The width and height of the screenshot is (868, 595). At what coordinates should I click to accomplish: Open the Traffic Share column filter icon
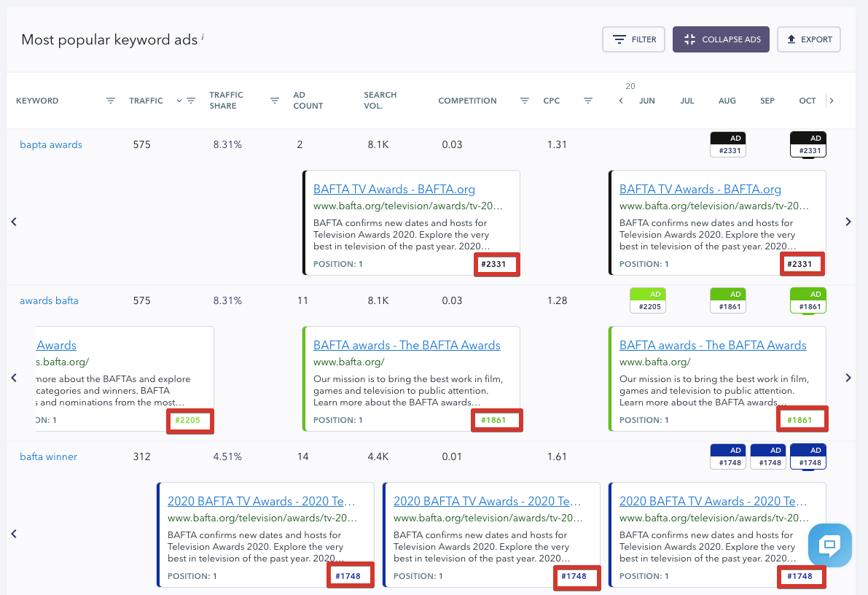[x=275, y=101]
